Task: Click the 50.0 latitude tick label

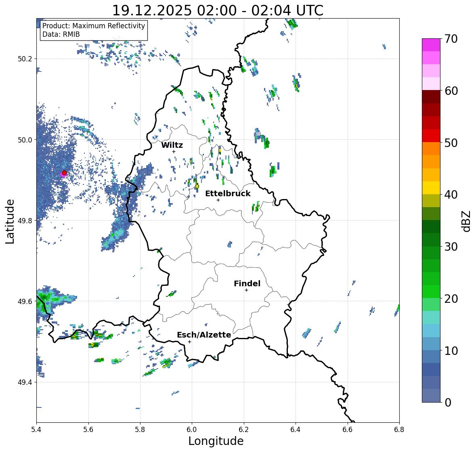Action: 25,140
